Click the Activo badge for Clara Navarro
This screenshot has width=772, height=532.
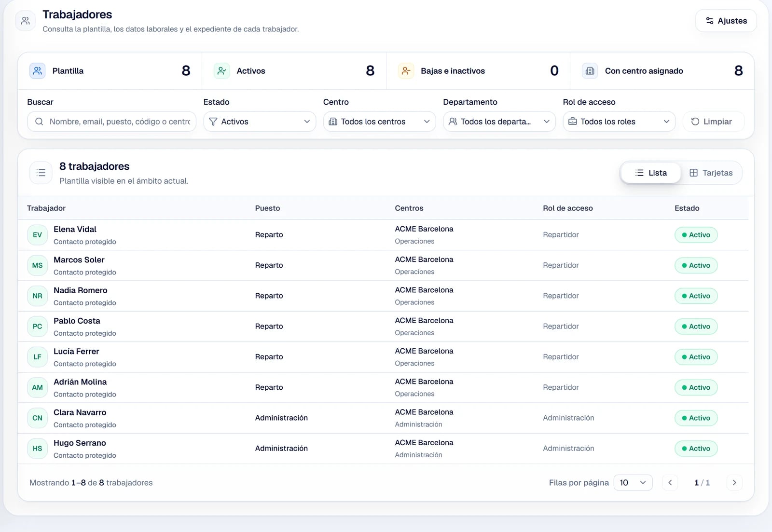[696, 418]
